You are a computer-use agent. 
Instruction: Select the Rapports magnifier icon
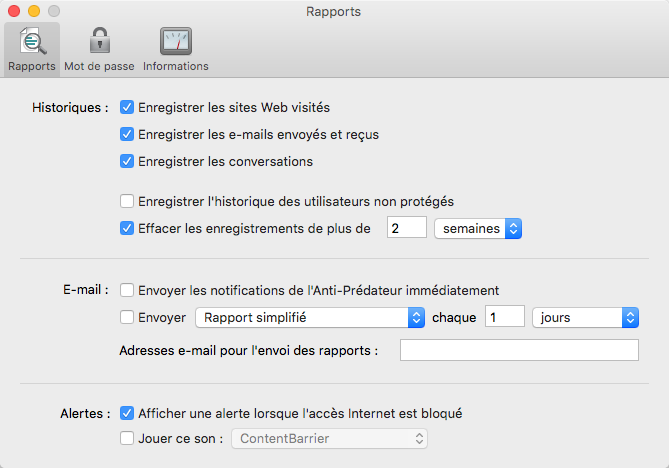click(x=32, y=41)
